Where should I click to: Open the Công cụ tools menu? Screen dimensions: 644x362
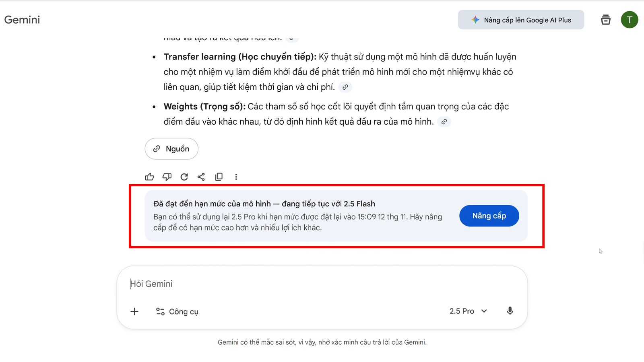point(177,311)
